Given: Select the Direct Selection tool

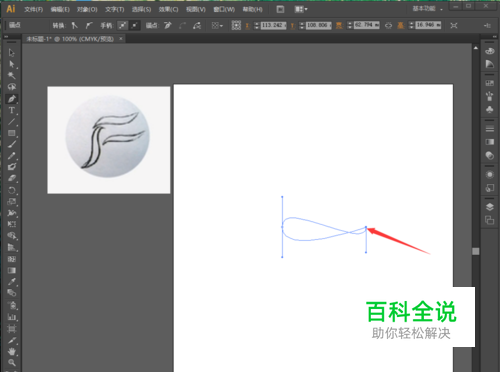Looking at the screenshot, I should pyautogui.click(x=12, y=64).
